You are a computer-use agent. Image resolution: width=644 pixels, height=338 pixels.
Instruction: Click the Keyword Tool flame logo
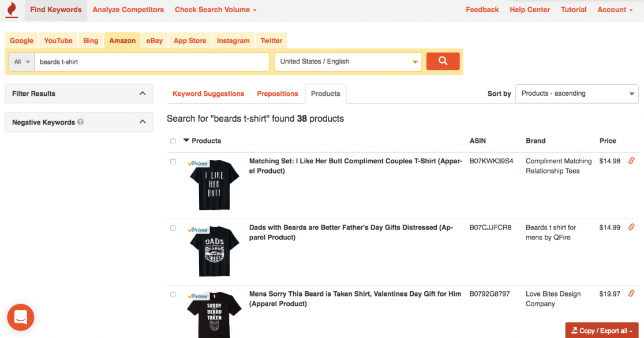tap(12, 10)
